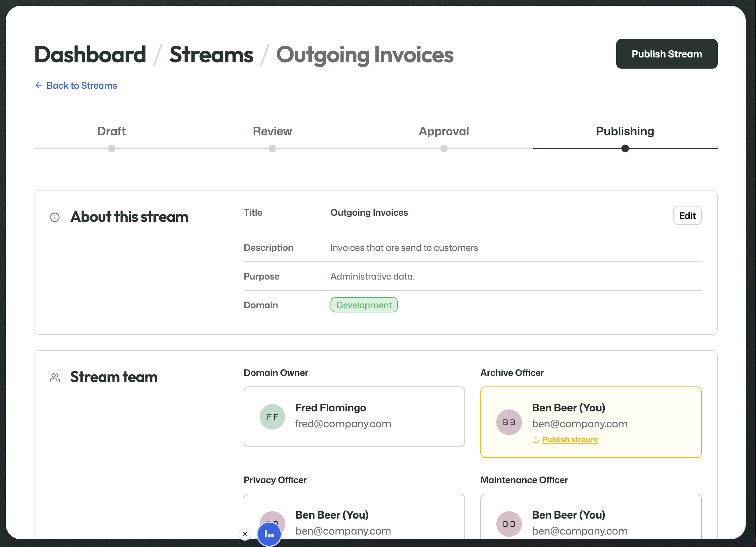Select ben@company.com in Archive Officer card

coord(580,423)
